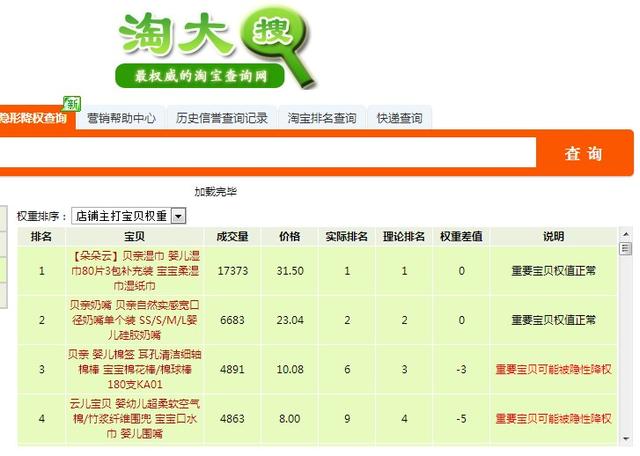Screen dimensions: 640x456
Task: Select the 4891 sales volume cell
Action: tap(233, 369)
